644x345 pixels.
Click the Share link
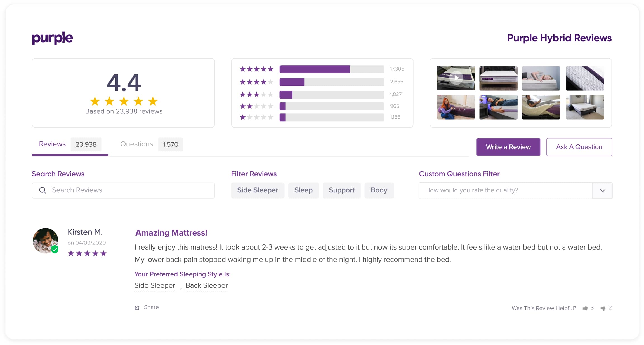click(151, 307)
